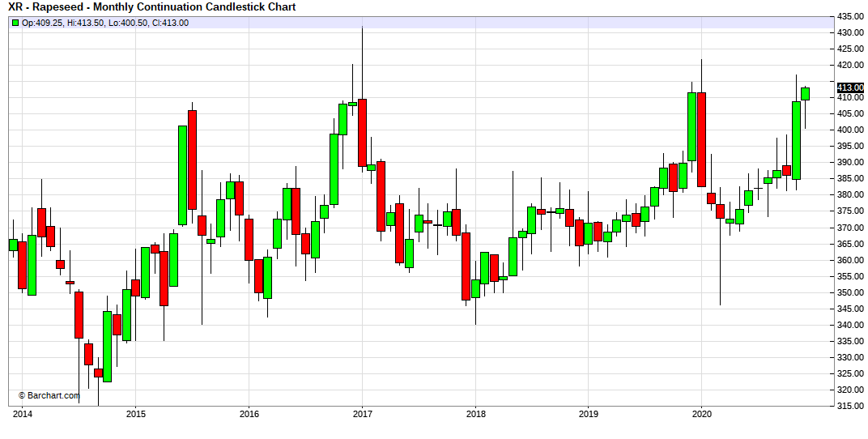Click the green legend square beside the OHLC values

[15, 23]
